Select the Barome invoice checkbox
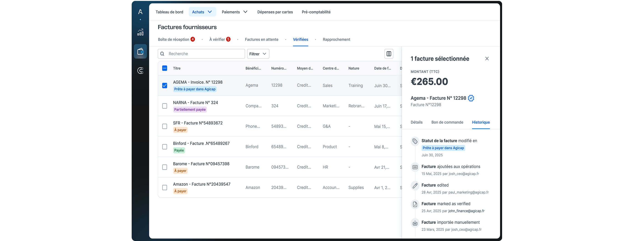Viewport: 644px width, 241px height. tap(164, 167)
